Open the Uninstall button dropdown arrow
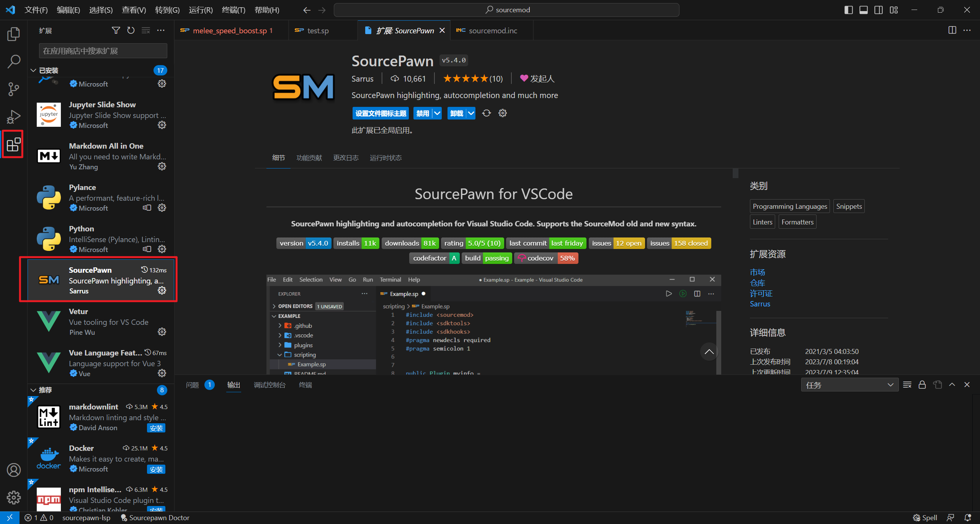Image resolution: width=980 pixels, height=524 pixels. point(471,113)
